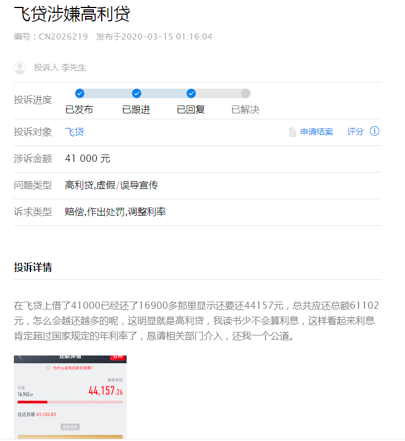This screenshot has height=441, width=405.
Task: Click the title 飞贷涉嫌高利贷
Action: pos(72,14)
